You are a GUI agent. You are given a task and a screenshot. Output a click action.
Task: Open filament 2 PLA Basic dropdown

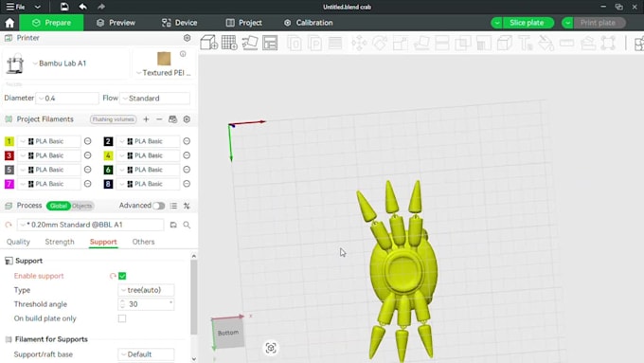pyautogui.click(x=148, y=141)
